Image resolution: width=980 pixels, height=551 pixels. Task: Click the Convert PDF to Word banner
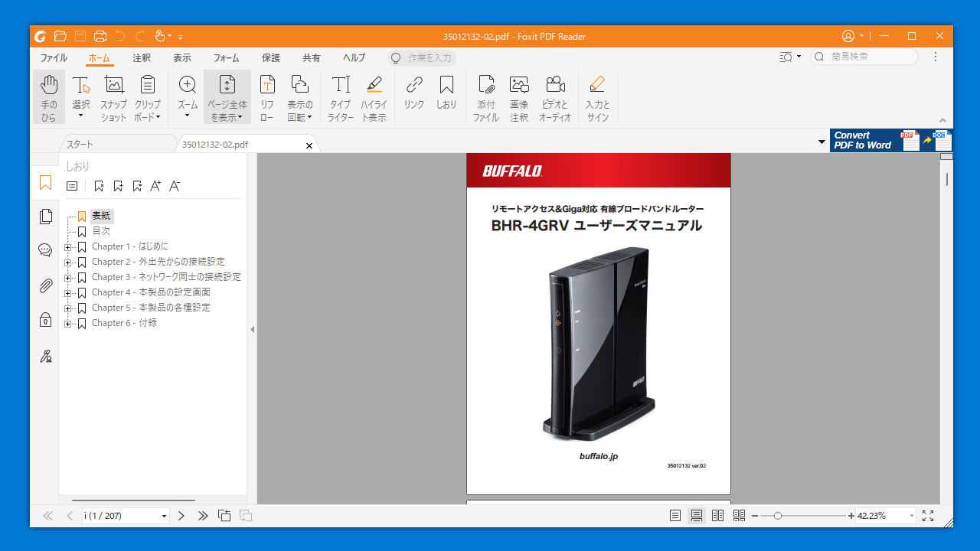pyautogui.click(x=891, y=140)
